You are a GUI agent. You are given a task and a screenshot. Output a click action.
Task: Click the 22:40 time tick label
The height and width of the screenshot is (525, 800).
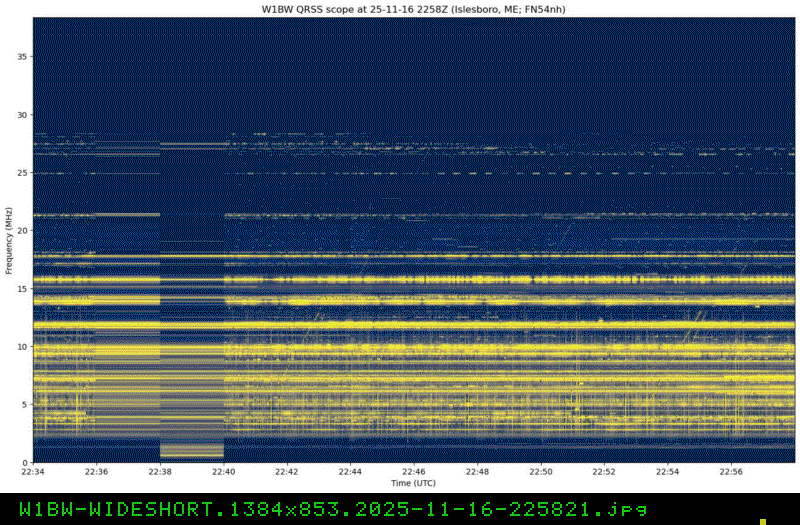pos(223,472)
